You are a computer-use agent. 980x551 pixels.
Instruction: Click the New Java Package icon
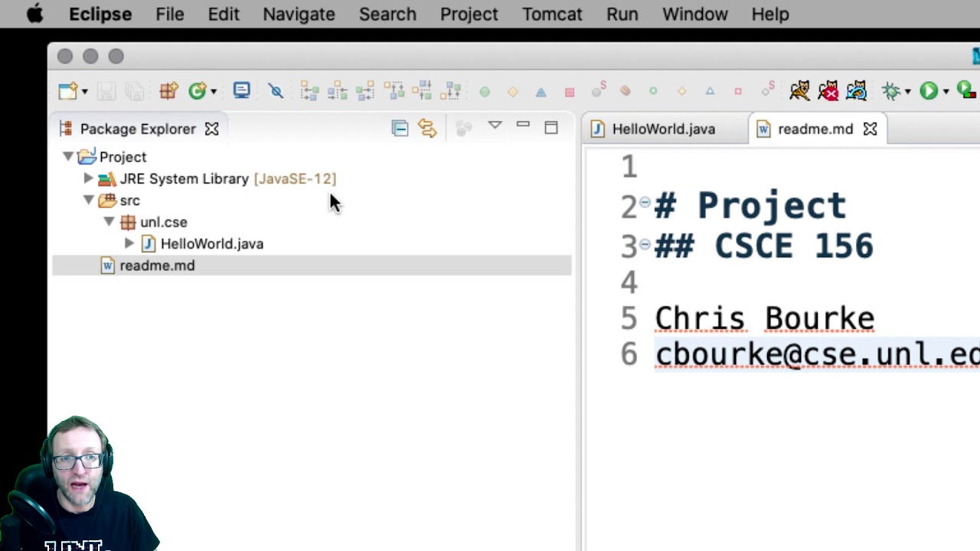click(x=168, y=91)
